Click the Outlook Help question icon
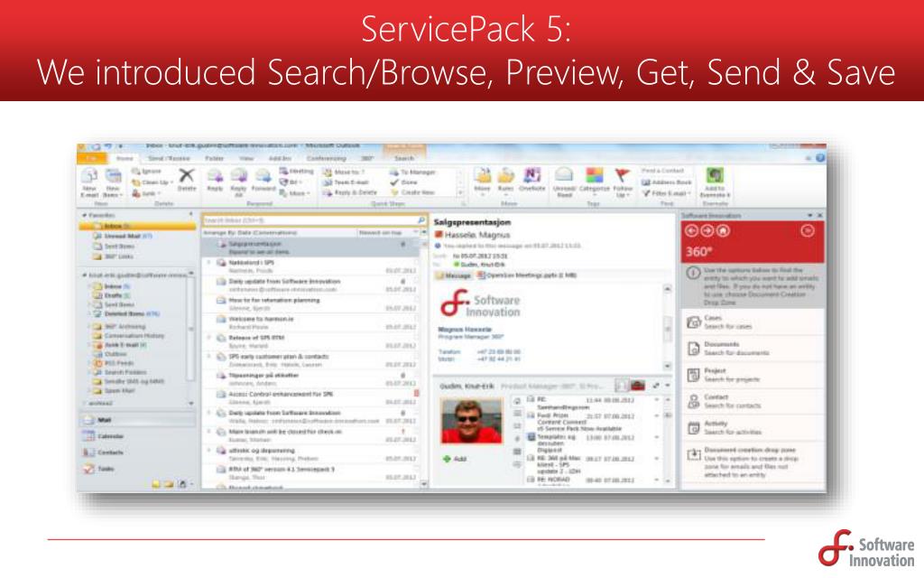This screenshot has width=924, height=578. pos(820,158)
